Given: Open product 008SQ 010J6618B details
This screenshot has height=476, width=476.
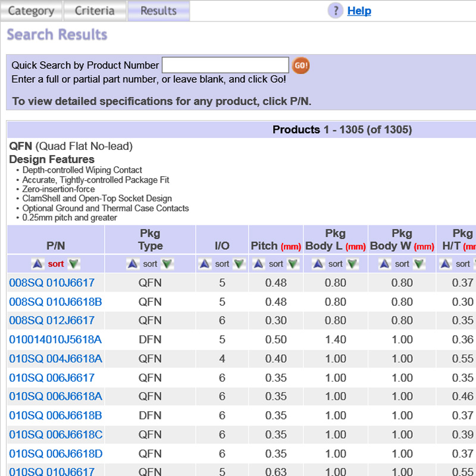Looking at the screenshot, I should click(55, 302).
